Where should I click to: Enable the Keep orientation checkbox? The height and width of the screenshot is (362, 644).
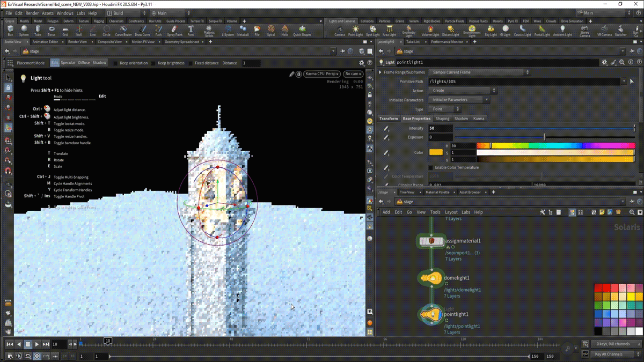click(115, 63)
